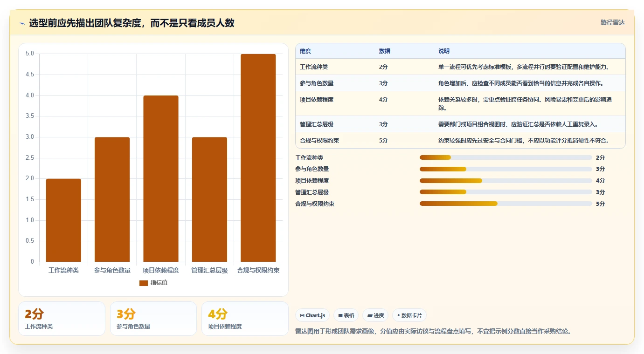Click the 管理汇总层级 bar in the chart
This screenshot has width=644, height=354.
(x=209, y=199)
